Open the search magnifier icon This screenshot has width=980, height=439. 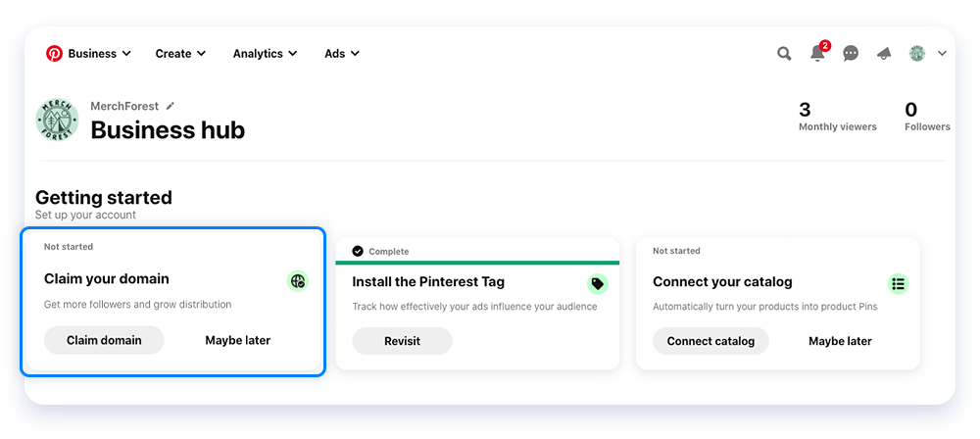click(784, 54)
